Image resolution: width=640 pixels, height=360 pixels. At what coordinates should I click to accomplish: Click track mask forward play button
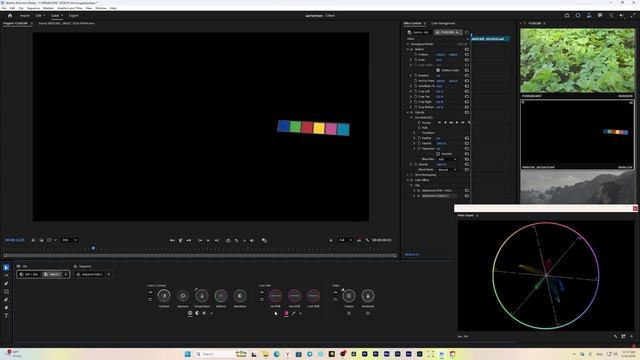click(457, 122)
